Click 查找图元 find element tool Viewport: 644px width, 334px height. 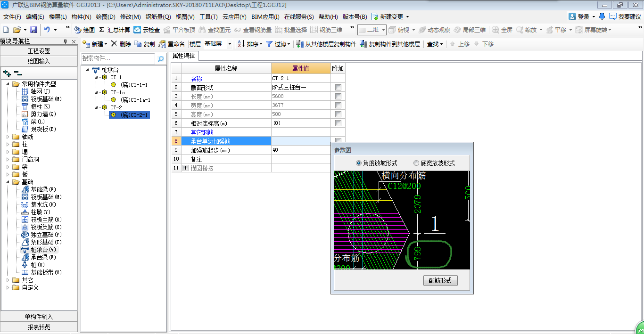pyautogui.click(x=215, y=30)
